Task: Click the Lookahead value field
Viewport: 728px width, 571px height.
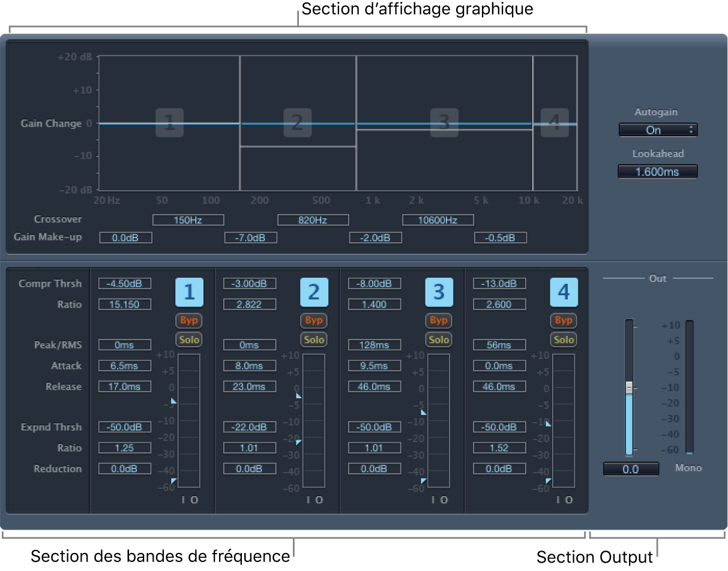Action: pos(658,171)
